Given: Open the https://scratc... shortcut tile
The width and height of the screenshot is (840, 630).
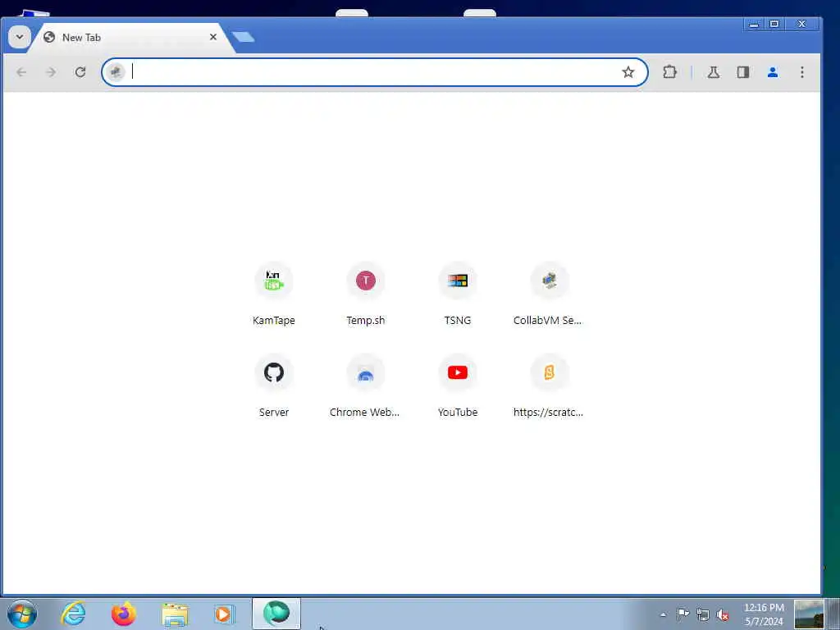Looking at the screenshot, I should coord(549,372).
